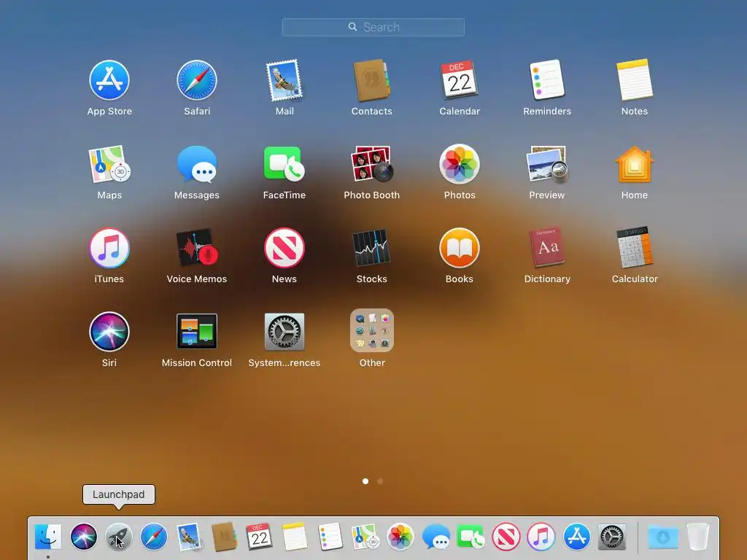Open Dictionary app
747x560 pixels.
547,247
